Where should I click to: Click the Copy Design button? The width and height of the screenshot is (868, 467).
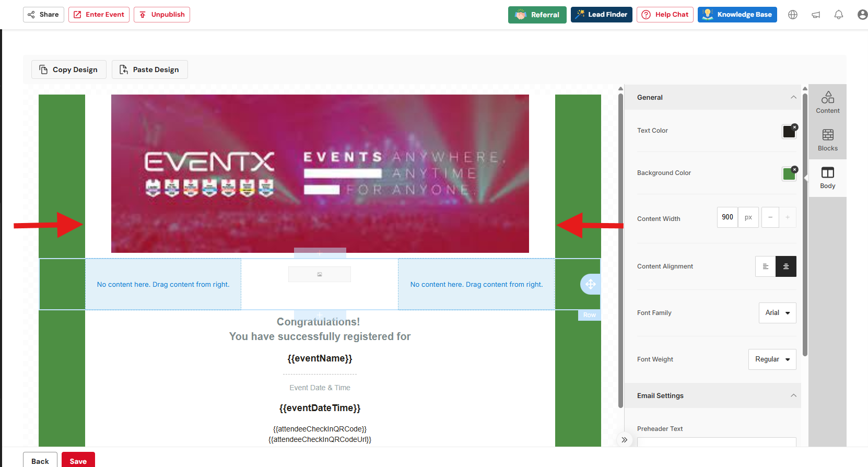tap(69, 69)
